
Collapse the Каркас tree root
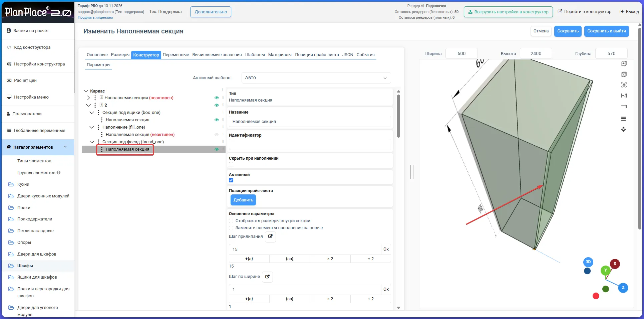point(86,91)
